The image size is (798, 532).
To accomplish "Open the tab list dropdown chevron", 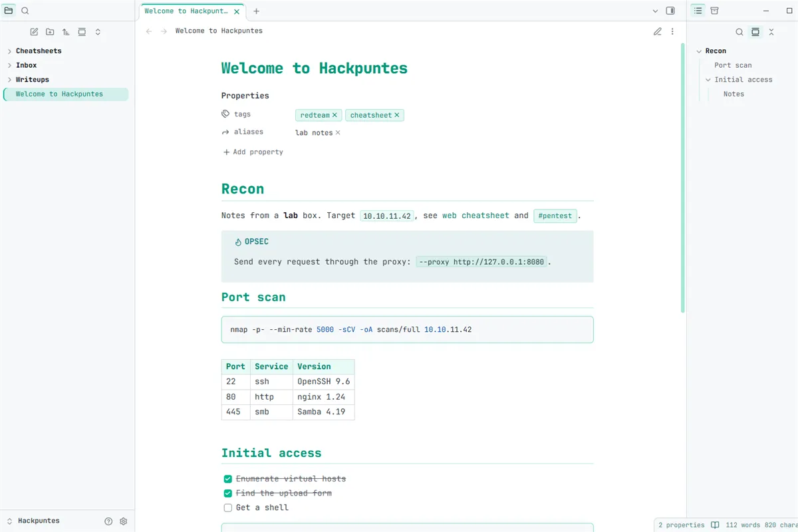I will pyautogui.click(x=655, y=11).
